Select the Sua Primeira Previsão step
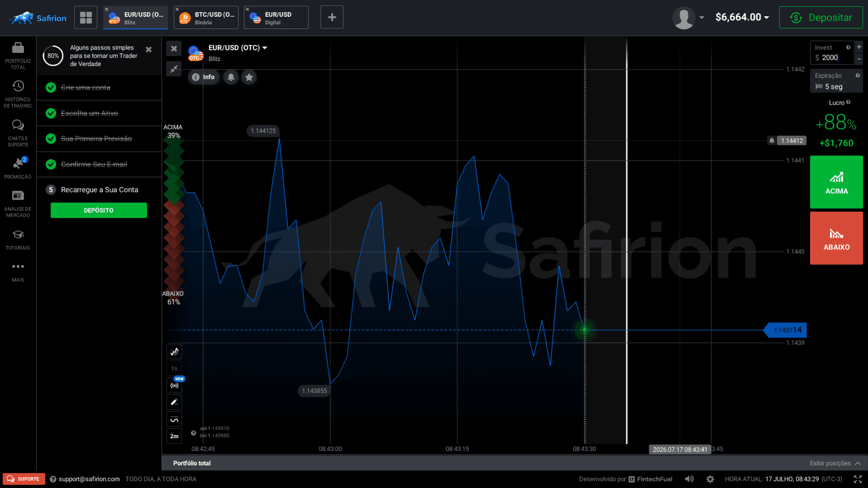Image resolution: width=868 pixels, height=488 pixels. [99, 138]
